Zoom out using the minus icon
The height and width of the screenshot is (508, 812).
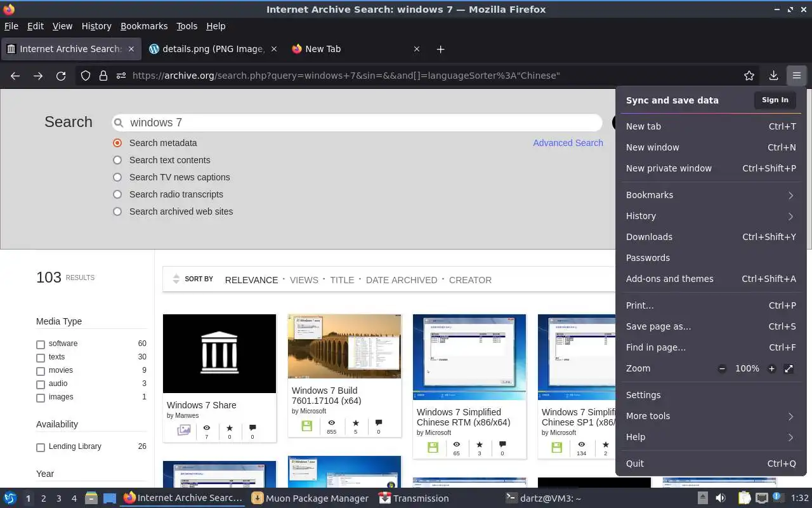click(722, 368)
